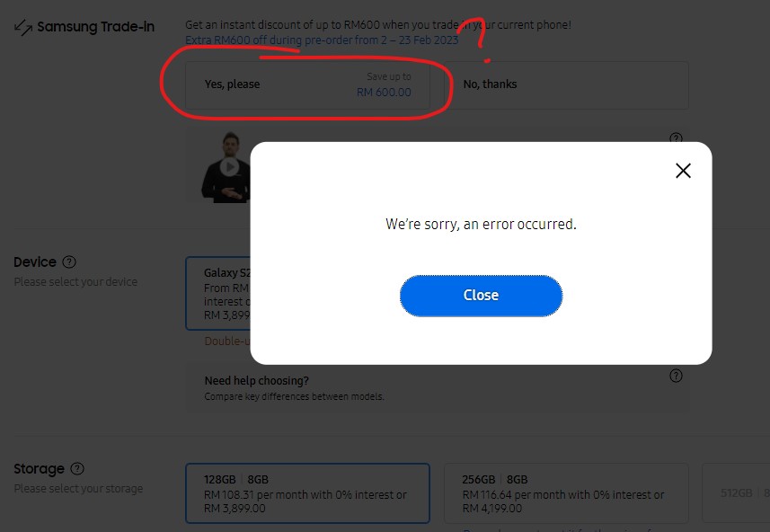770x532 pixels.
Task: Click the presenter video thumbnail
Action: click(226, 167)
